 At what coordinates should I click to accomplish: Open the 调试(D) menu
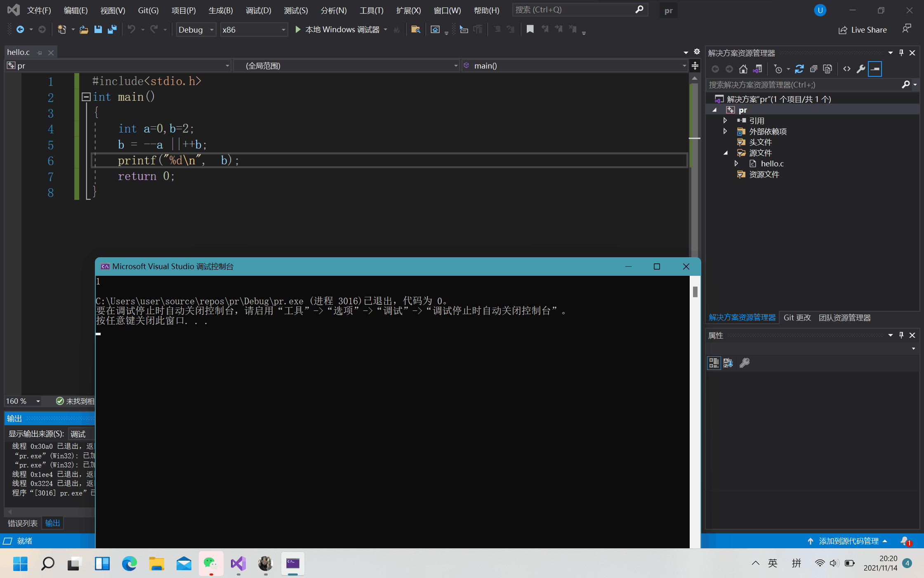click(x=258, y=10)
